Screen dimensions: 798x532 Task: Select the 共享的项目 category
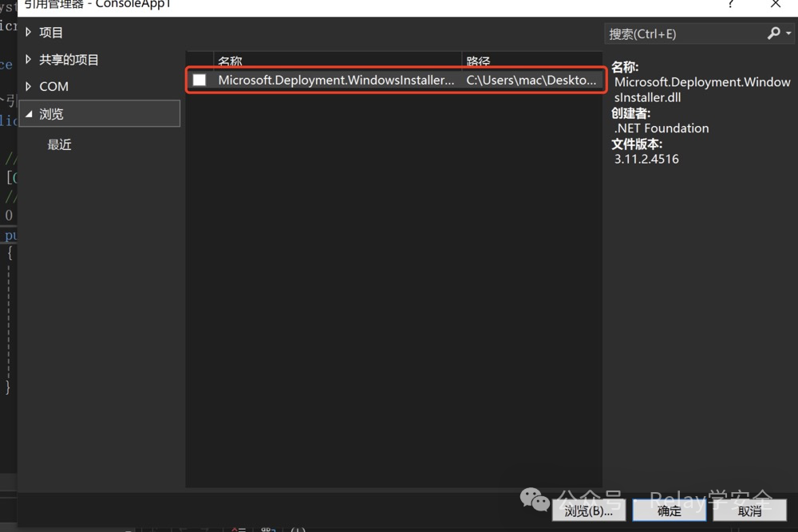69,60
